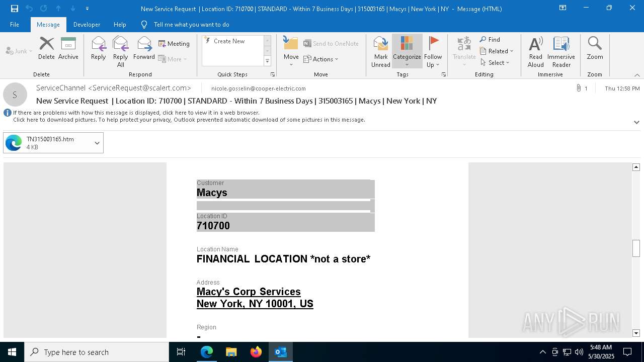Image resolution: width=644 pixels, height=362 pixels.
Task: Open the Select dropdown
Action: [495, 62]
